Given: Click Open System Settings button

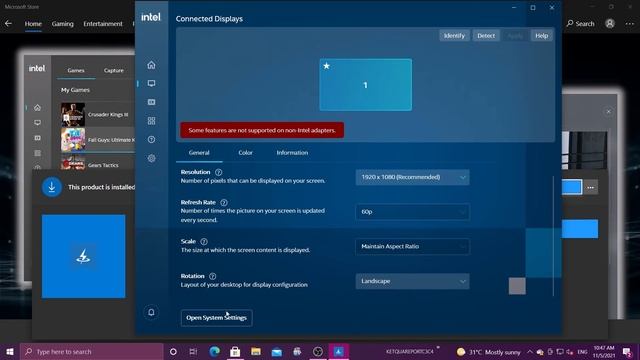Looking at the screenshot, I should [216, 318].
